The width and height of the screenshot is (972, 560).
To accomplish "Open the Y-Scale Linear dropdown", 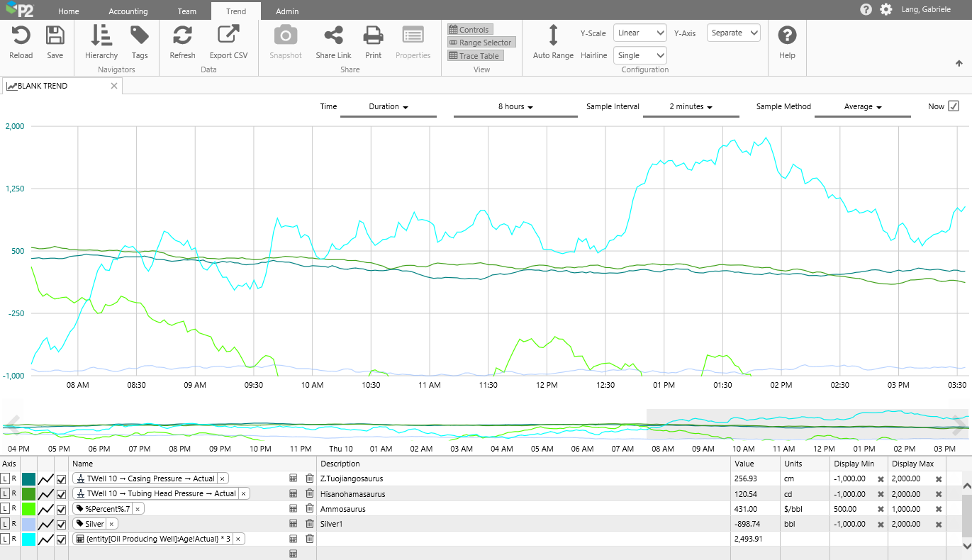I will (640, 33).
